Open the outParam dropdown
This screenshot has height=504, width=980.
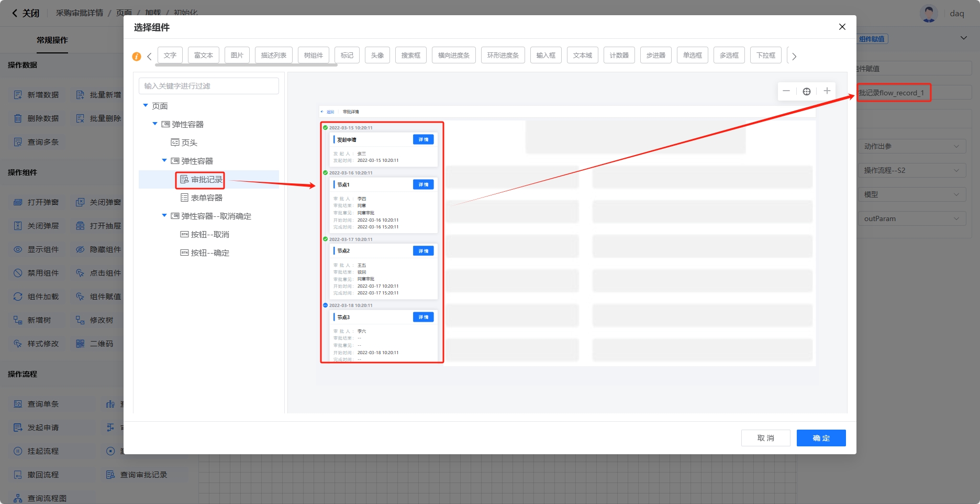911,218
